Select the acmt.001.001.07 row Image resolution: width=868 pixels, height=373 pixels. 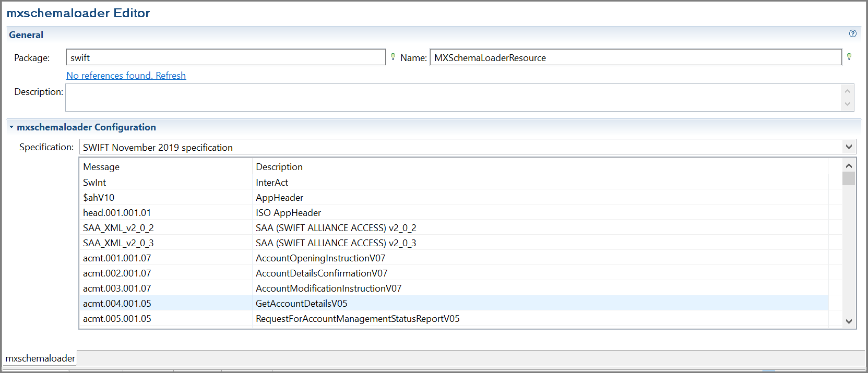(x=454, y=258)
